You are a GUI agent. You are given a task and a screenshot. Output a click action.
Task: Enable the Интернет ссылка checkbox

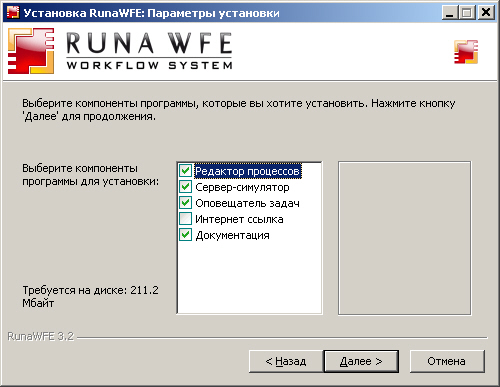(x=185, y=219)
